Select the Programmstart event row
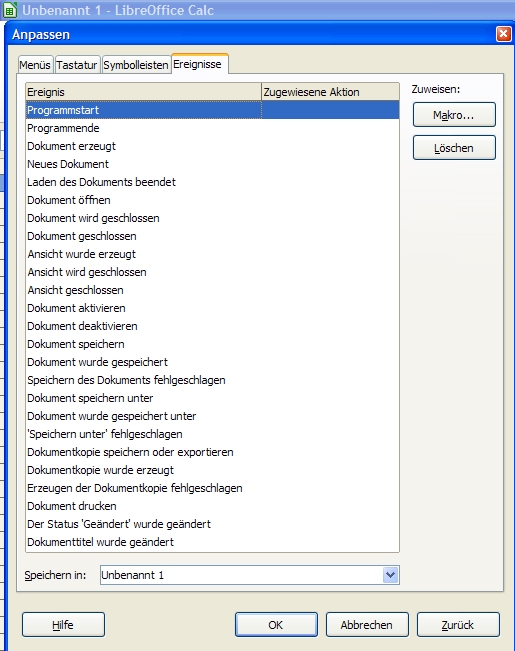 (212, 110)
